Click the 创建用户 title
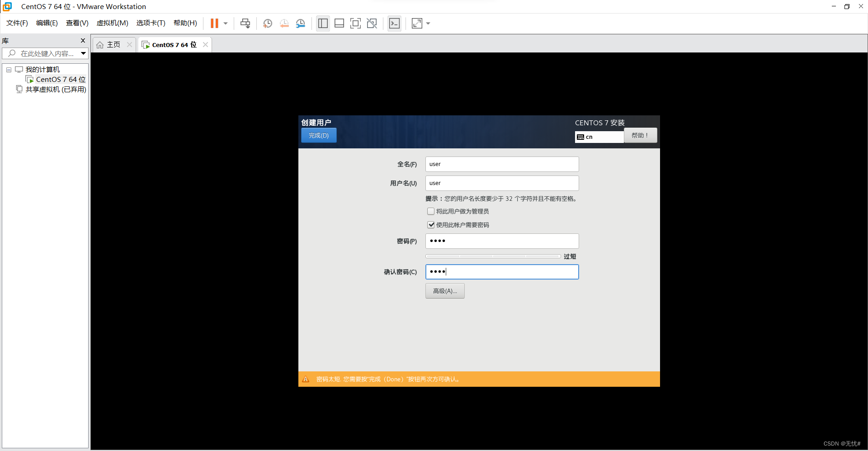This screenshot has width=868, height=451. tap(316, 123)
